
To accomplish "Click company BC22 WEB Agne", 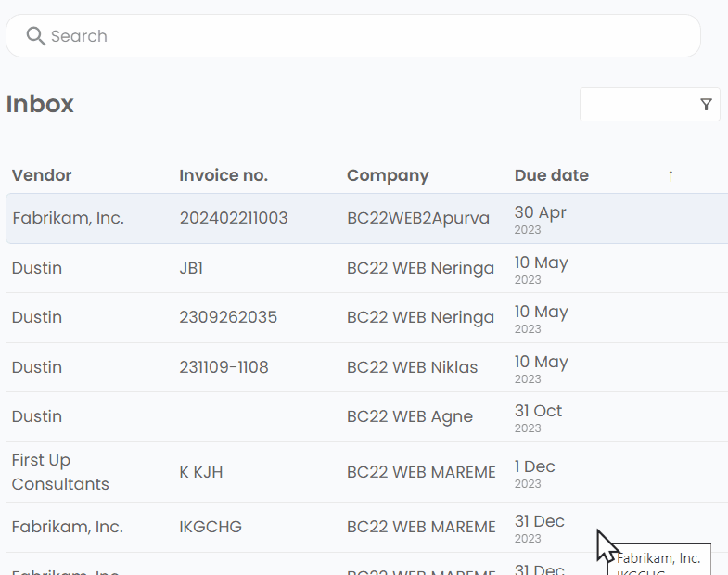I will coord(410,417).
